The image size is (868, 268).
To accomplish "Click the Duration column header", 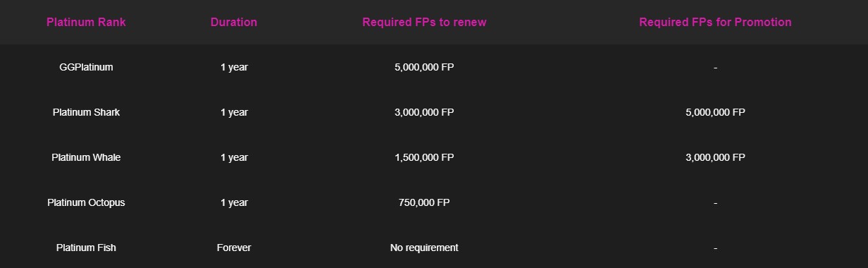I will tap(234, 22).
